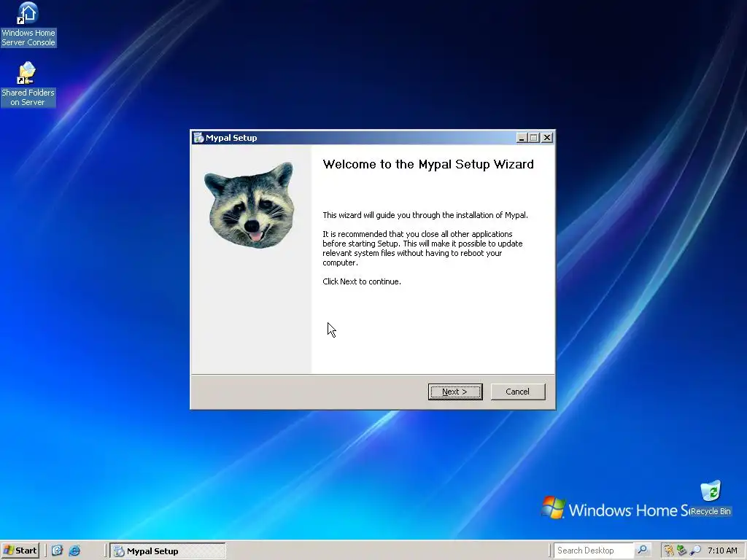Open the Start menu
Image resolution: width=747 pixels, height=560 pixels.
click(x=20, y=551)
